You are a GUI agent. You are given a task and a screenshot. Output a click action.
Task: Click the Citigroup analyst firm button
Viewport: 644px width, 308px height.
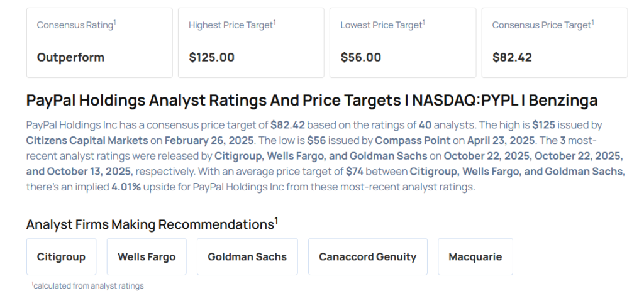(61, 256)
